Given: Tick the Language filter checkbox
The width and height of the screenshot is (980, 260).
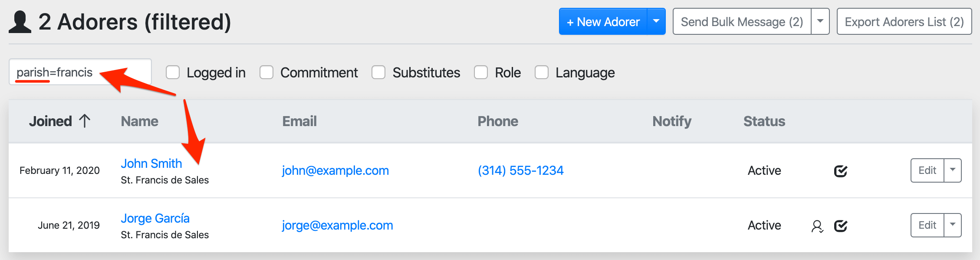Looking at the screenshot, I should pyautogui.click(x=542, y=72).
